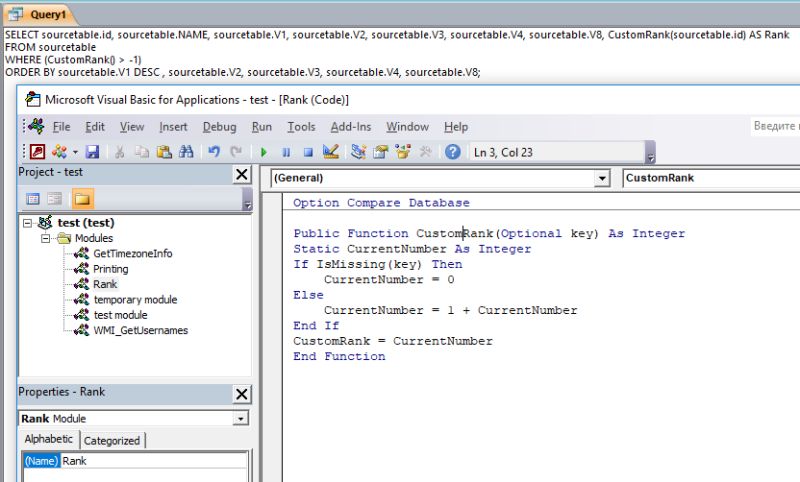Select the temporary module item

(135, 299)
